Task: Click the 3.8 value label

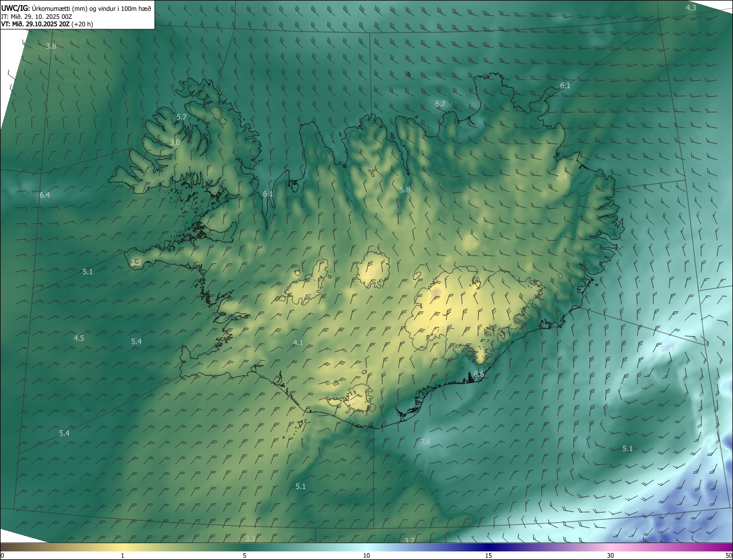Action: click(51, 46)
